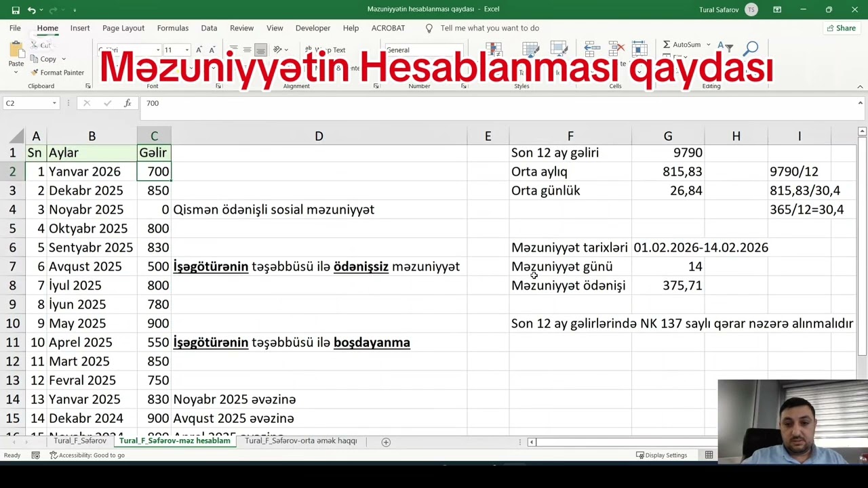
Task: Open Cell Styles gallery
Action: coord(559,50)
